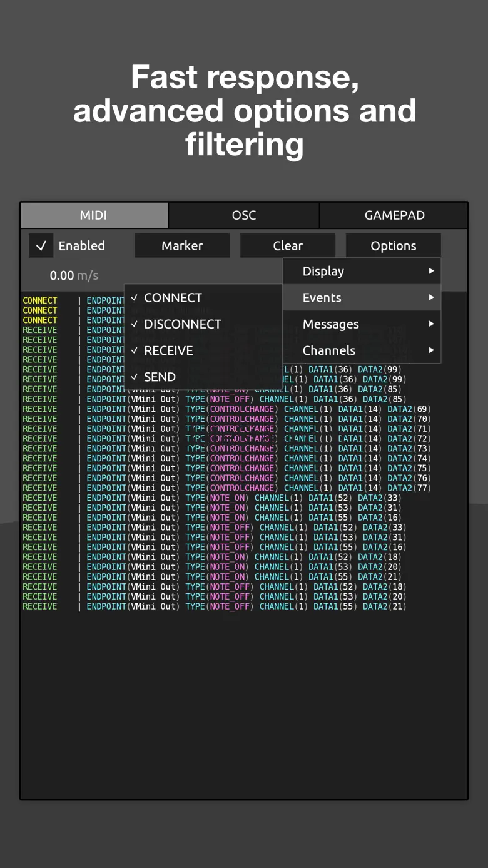Select NOTE_ON row DATA1(52) DATA2(33)
Image resolution: width=488 pixels, height=868 pixels.
tap(212, 498)
